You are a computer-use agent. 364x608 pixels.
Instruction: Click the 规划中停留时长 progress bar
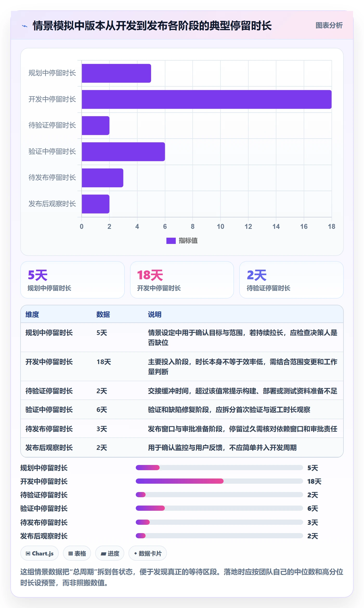point(219,468)
